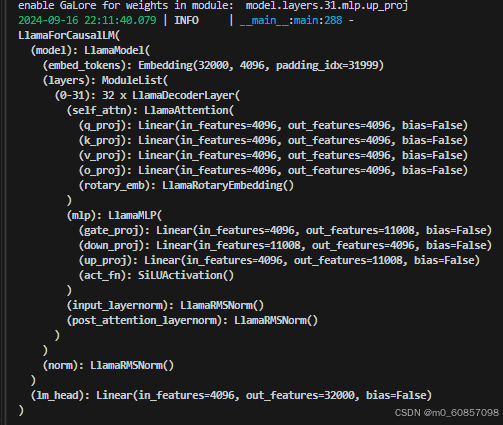Click the (norm): LlamaRMSNorm() line

(x=108, y=365)
